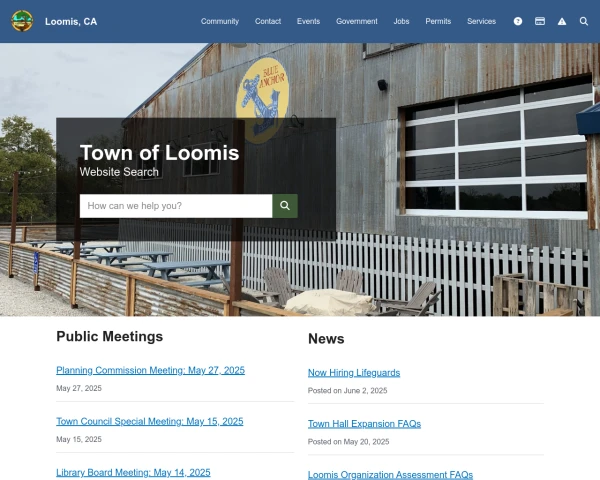Screen dimensions: 600x480
Task: Open the payments card icon in header
Action: point(540,21)
